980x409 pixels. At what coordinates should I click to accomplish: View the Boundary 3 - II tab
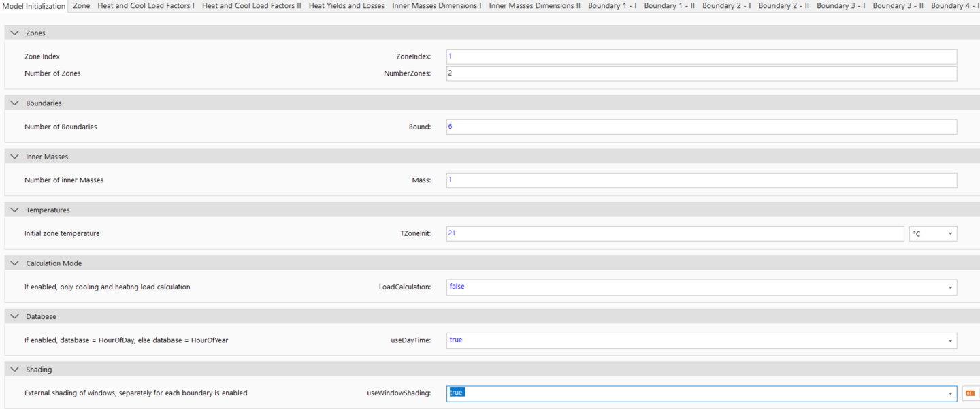pyautogui.click(x=898, y=6)
